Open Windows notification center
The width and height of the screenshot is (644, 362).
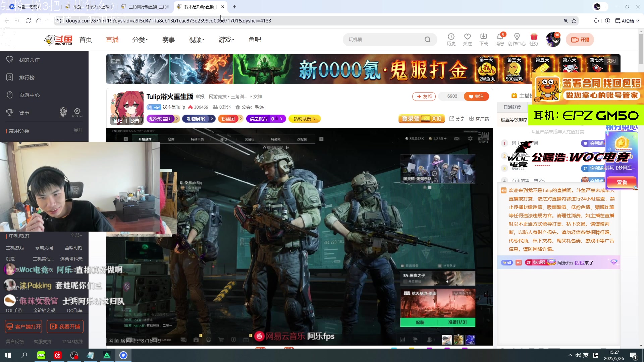(x=634, y=355)
